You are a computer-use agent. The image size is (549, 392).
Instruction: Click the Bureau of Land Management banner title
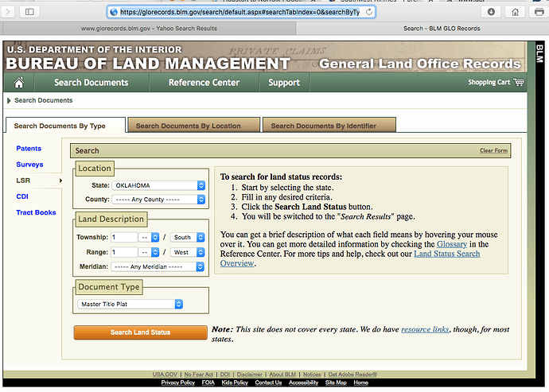[148, 64]
